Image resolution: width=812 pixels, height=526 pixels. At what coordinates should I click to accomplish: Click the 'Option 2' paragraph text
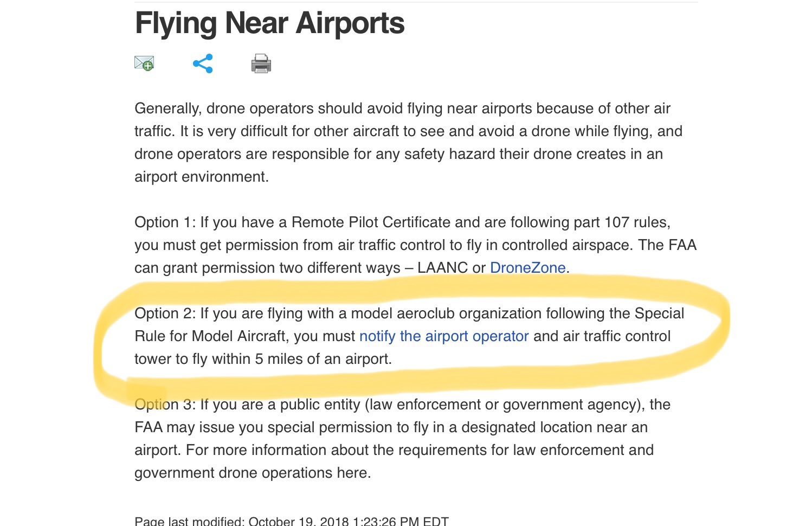click(409, 336)
